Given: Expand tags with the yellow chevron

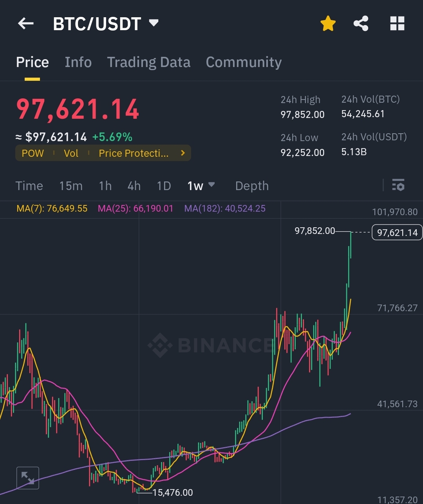Looking at the screenshot, I should [183, 153].
